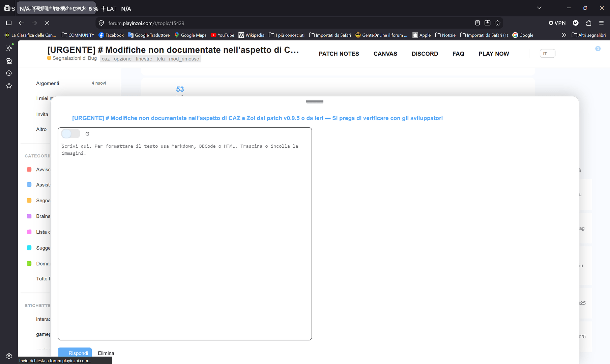The height and width of the screenshot is (364, 610).
Task: Open the Google Traduttore bookmark
Action: [x=149, y=35]
